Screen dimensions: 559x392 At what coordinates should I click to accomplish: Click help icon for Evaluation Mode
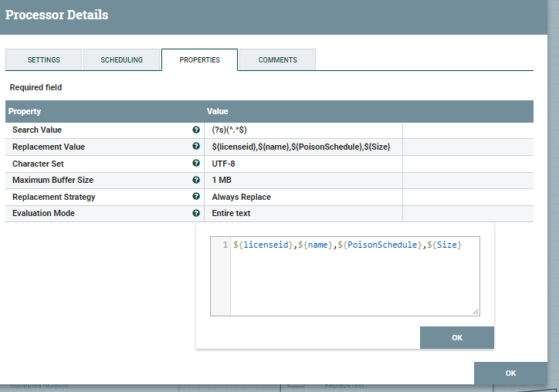(x=196, y=213)
